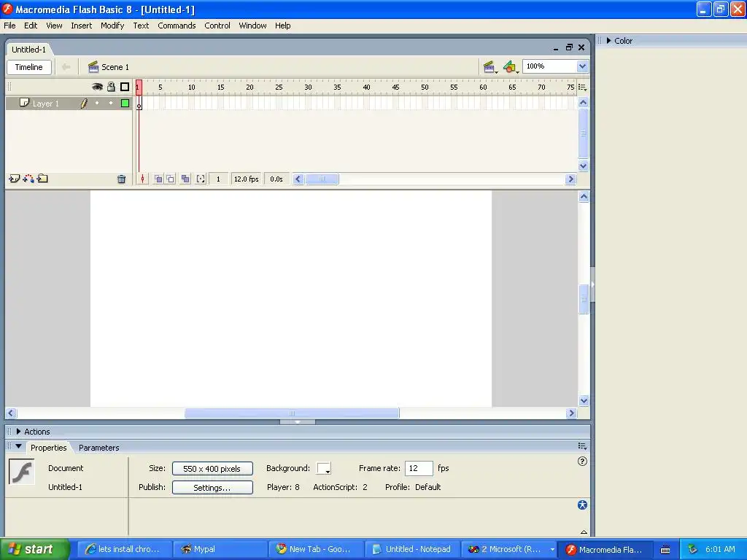Click keyboard icon in system tray
Screen dimensions: 747x560
[x=665, y=550]
